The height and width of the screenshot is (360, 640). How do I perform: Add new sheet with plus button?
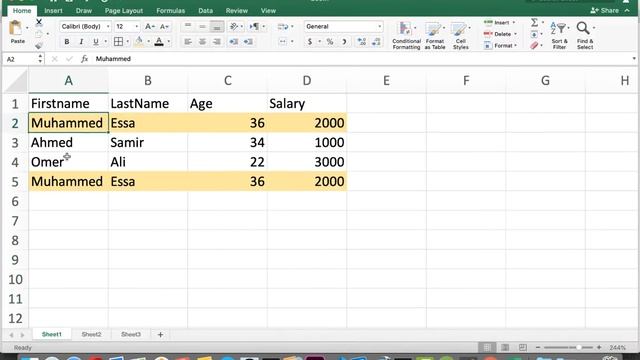(x=160, y=335)
